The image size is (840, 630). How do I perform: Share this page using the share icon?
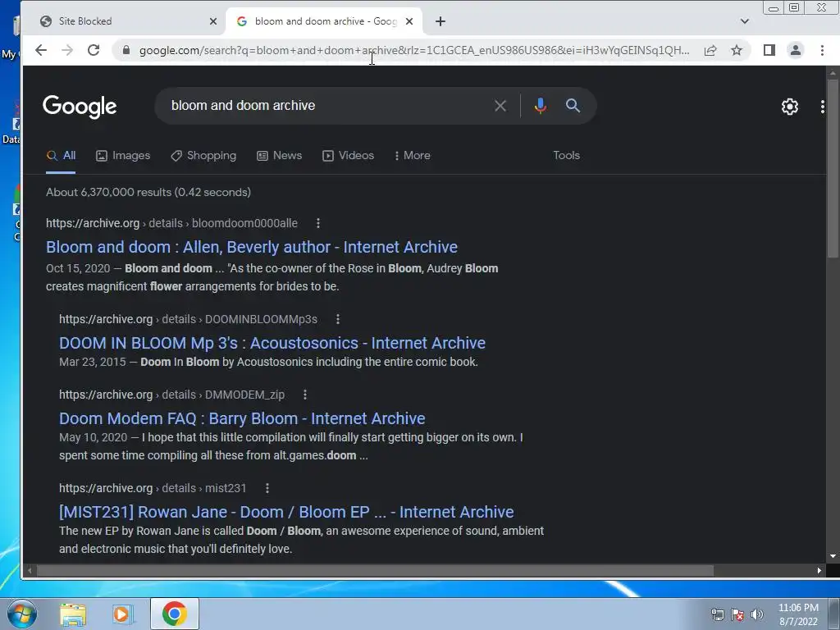click(710, 50)
